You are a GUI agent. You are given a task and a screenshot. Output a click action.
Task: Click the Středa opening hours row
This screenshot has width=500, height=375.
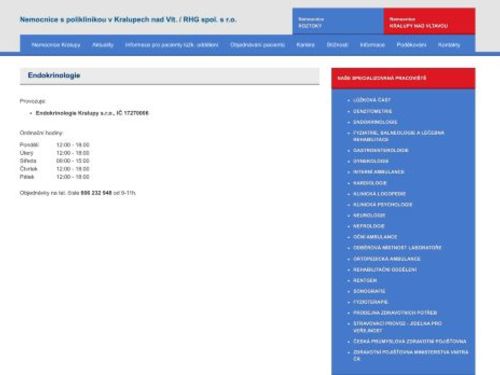[55, 161]
